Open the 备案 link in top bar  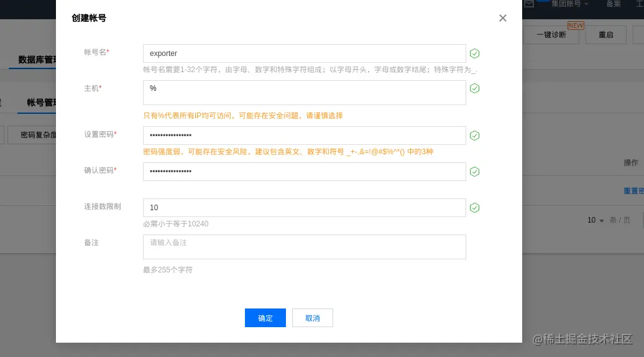coord(613,4)
